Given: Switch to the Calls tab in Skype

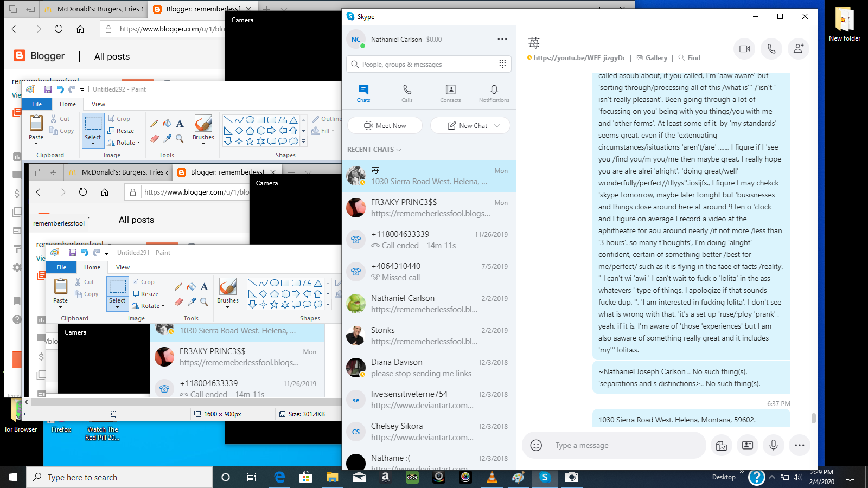Looking at the screenshot, I should coord(407,93).
